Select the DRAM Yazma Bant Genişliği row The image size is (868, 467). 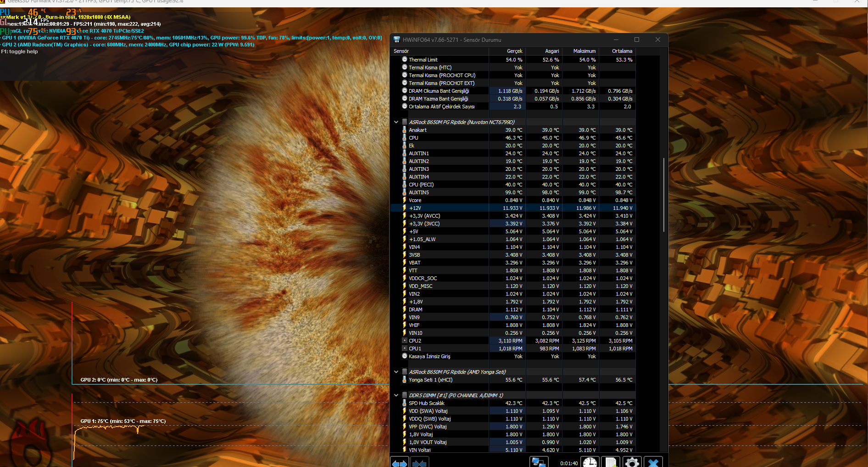click(x=513, y=99)
